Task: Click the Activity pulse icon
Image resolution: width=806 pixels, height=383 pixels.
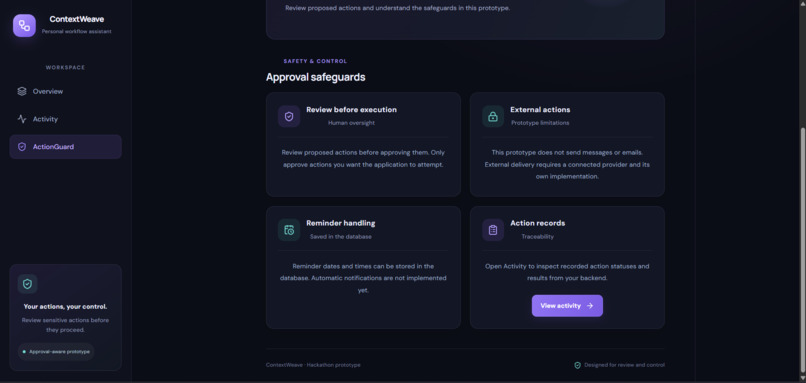Action: tap(22, 119)
